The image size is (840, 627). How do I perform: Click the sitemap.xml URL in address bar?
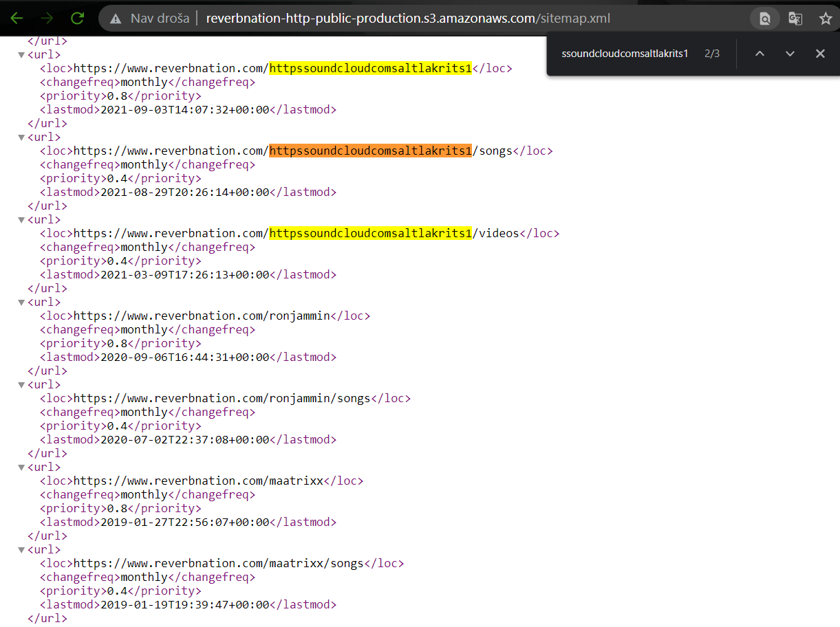pyautogui.click(x=408, y=19)
